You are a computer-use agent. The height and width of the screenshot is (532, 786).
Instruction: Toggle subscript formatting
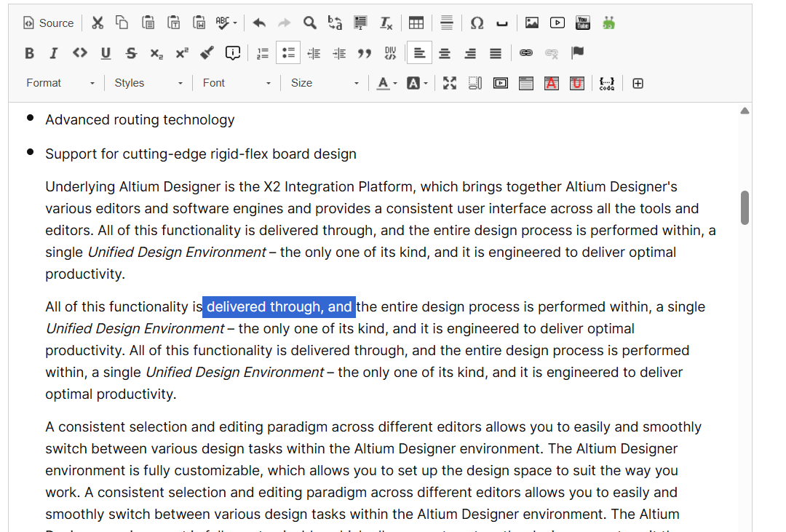(x=156, y=53)
